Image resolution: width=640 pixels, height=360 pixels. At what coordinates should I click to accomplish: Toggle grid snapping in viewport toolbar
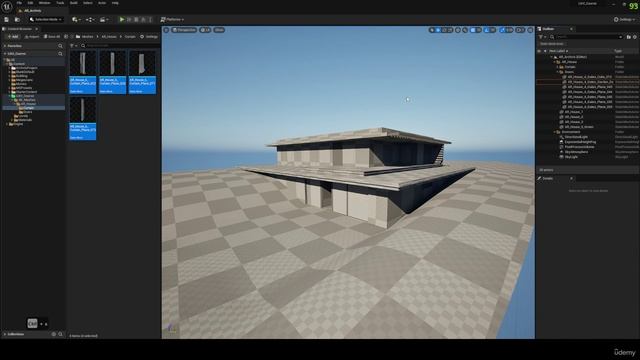point(473,30)
